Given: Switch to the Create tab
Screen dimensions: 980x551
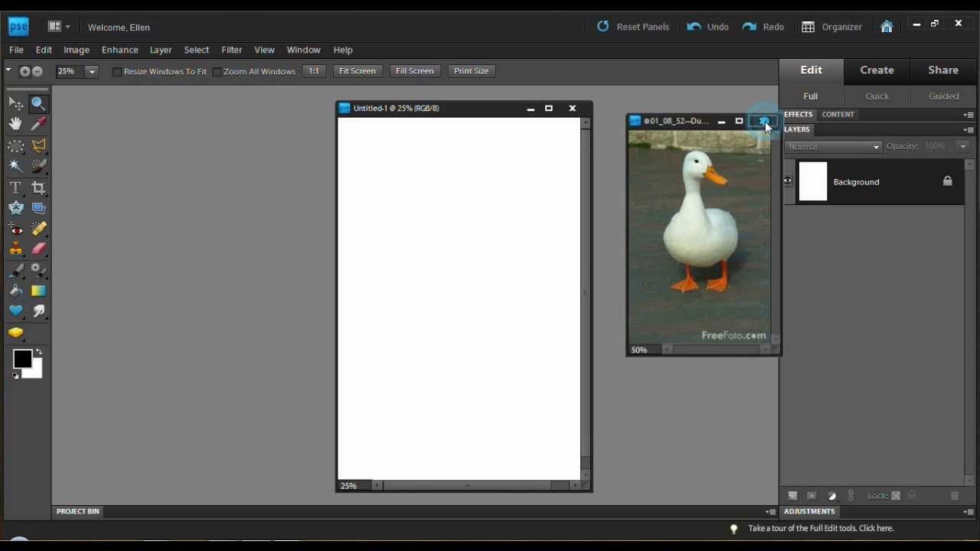Looking at the screenshot, I should pos(877,70).
